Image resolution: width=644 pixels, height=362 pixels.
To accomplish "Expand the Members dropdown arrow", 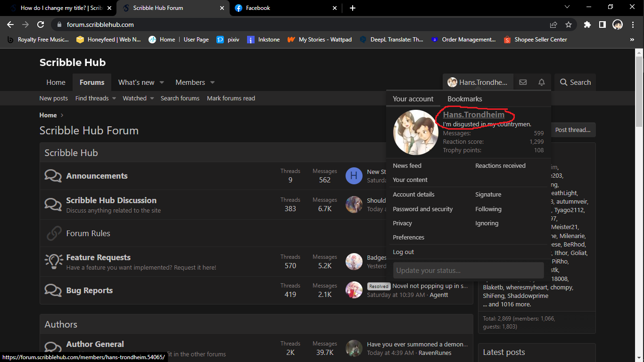I will tap(213, 82).
